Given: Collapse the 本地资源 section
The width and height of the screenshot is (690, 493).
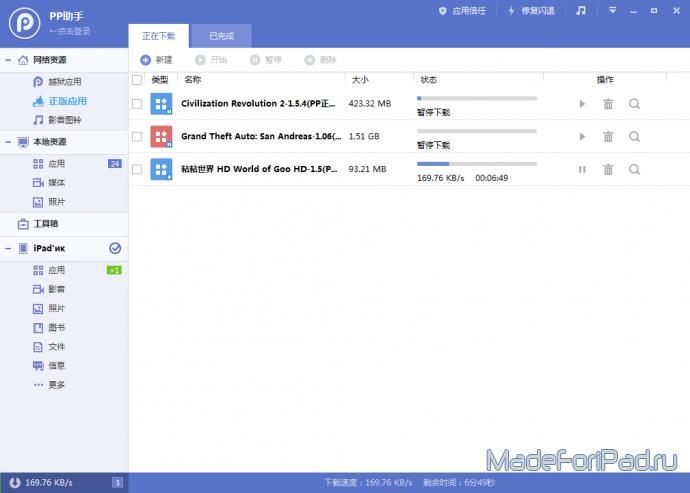Looking at the screenshot, I should pyautogui.click(x=9, y=142).
